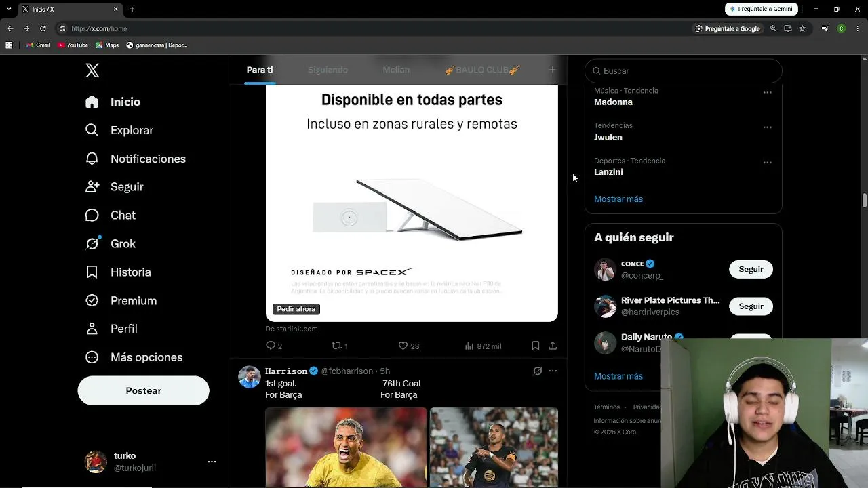Click the page vertical scrollbar thumb
868x488 pixels.
pyautogui.click(x=865, y=201)
